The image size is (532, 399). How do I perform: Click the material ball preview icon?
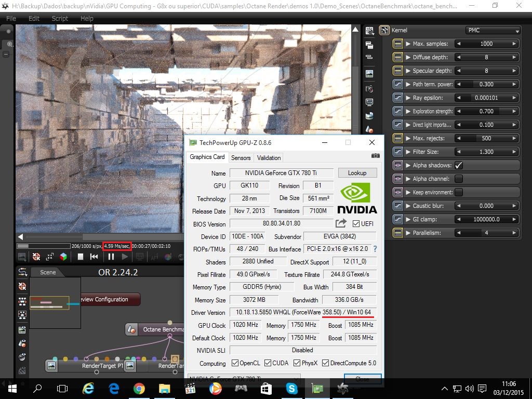(22, 357)
